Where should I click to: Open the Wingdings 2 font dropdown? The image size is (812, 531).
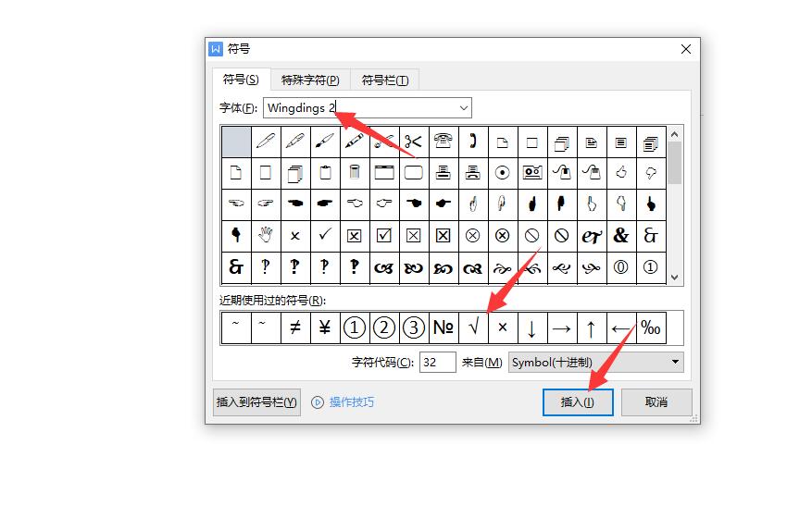click(463, 108)
